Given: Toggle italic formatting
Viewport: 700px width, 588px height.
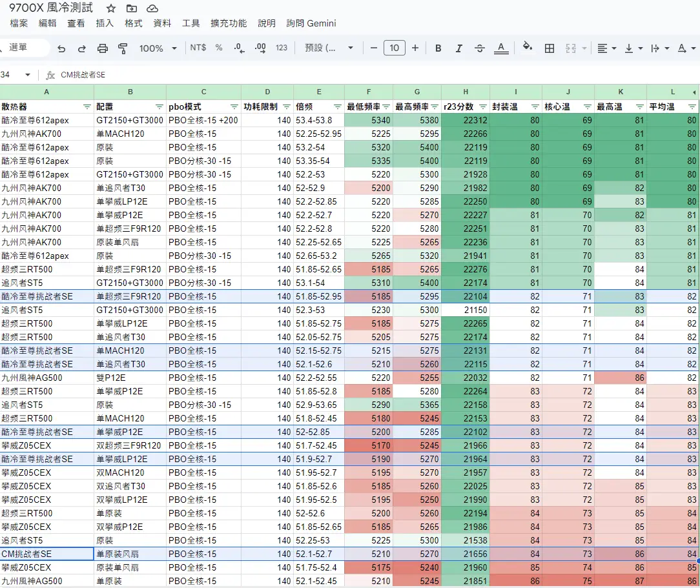Looking at the screenshot, I should (459, 48).
